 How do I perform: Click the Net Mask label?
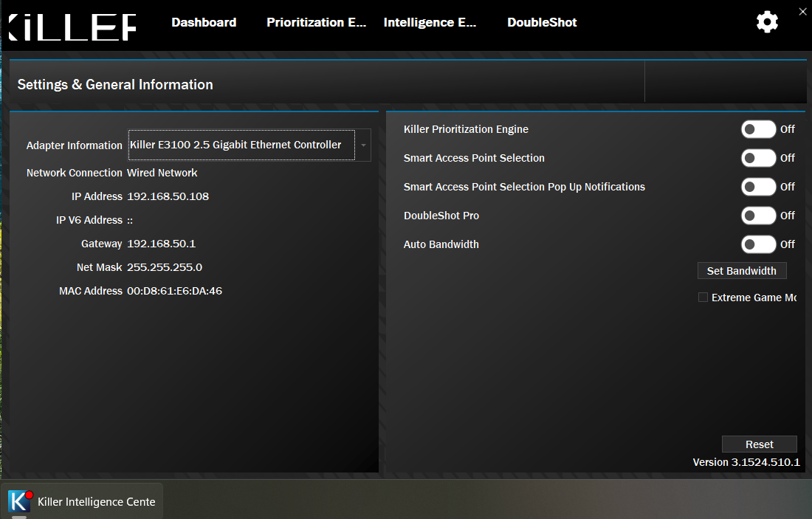(x=100, y=267)
